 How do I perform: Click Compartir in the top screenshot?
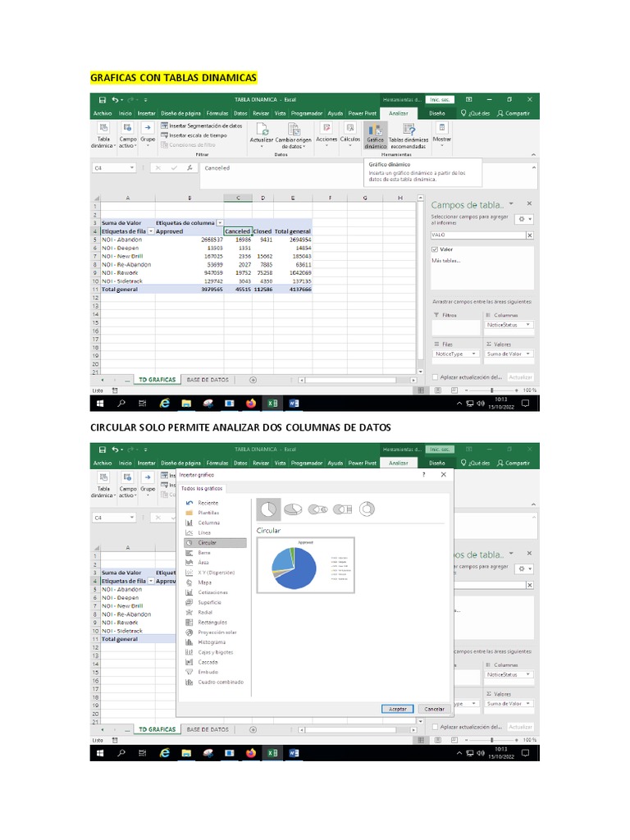pos(514,113)
